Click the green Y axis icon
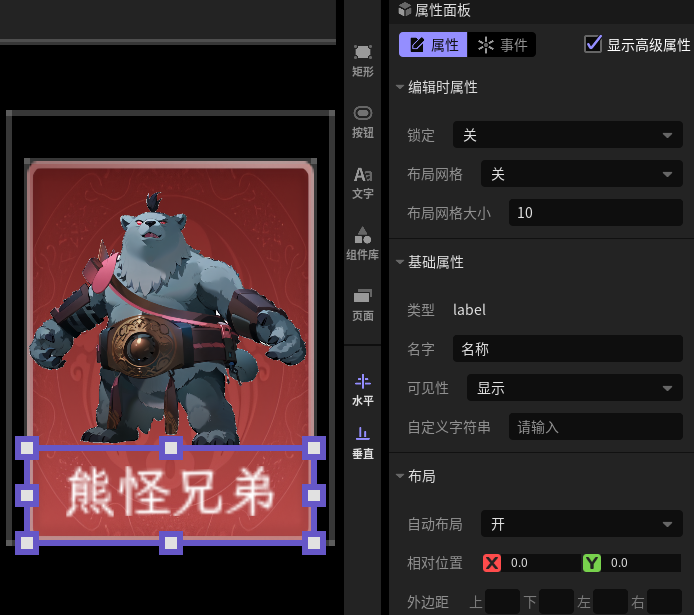 592,563
